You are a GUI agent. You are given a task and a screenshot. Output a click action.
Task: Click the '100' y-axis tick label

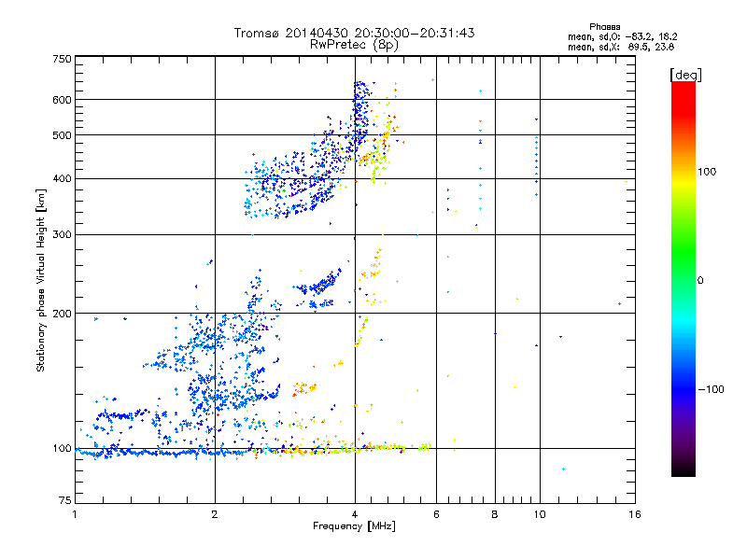point(62,449)
